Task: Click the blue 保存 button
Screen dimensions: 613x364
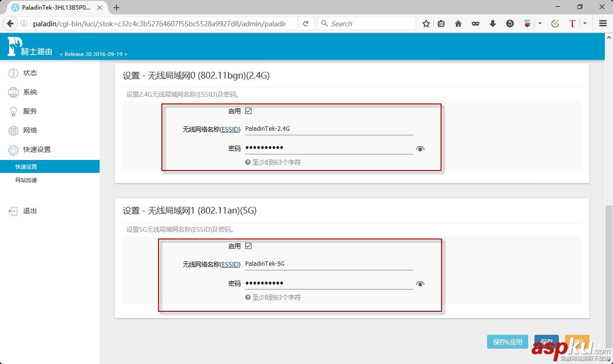Action: pos(546,342)
